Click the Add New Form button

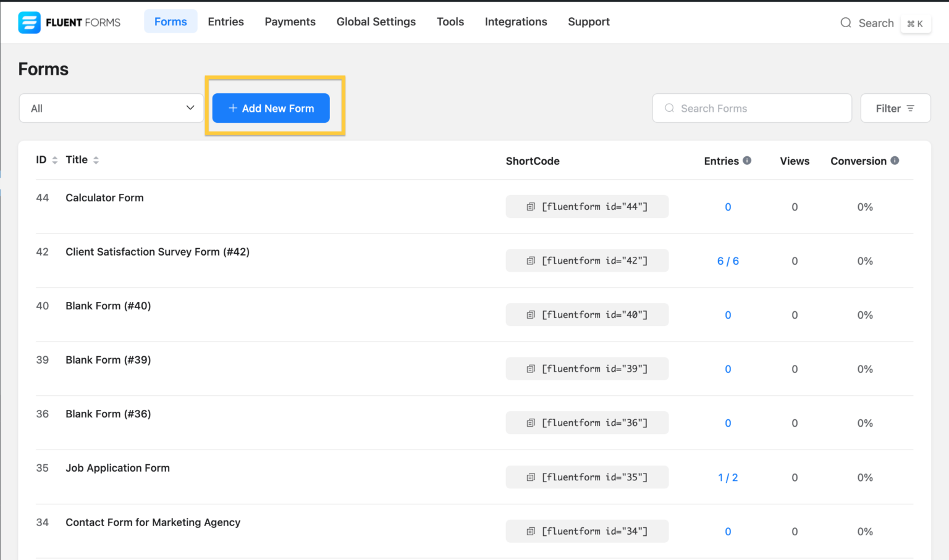(271, 108)
